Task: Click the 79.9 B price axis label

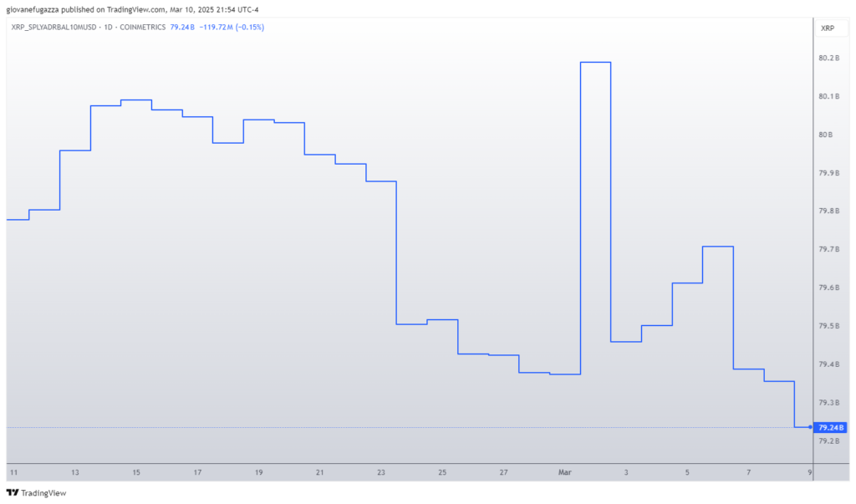Action: [x=828, y=172]
